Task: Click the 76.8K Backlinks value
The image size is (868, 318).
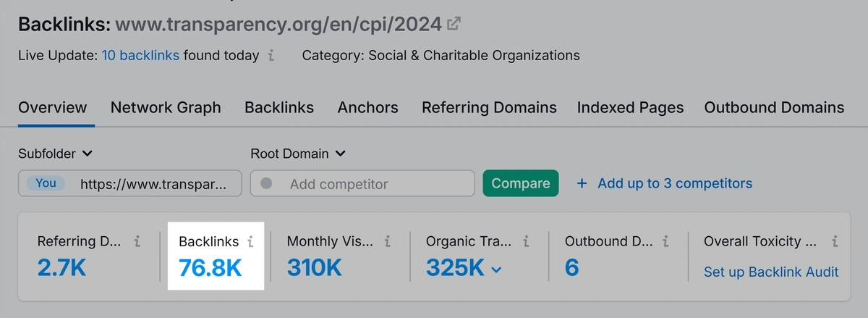Action: 210,268
